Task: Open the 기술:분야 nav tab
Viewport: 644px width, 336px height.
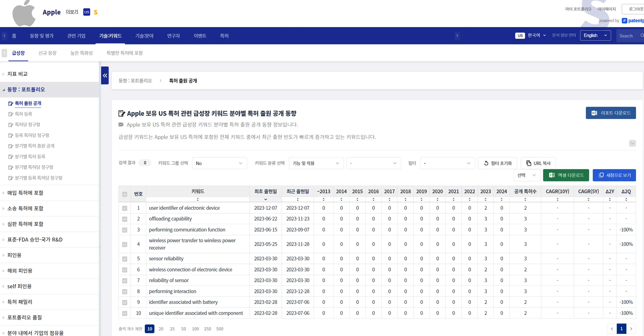Action: click(x=144, y=36)
